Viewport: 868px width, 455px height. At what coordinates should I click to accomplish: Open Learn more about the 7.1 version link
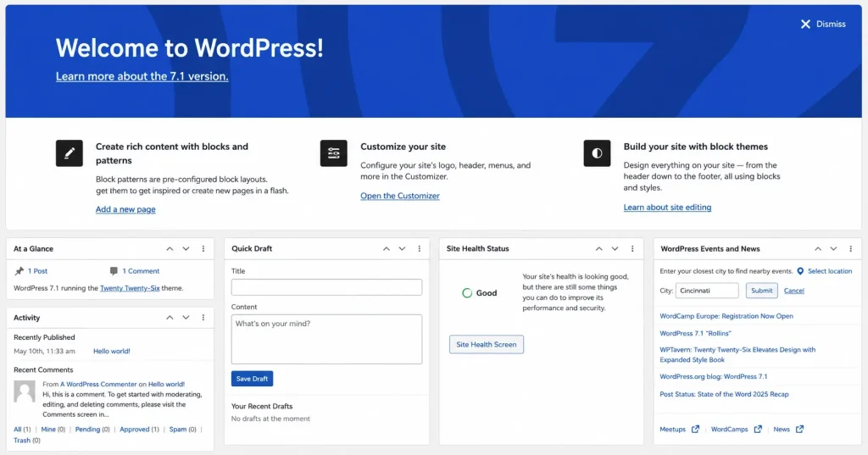tap(142, 76)
